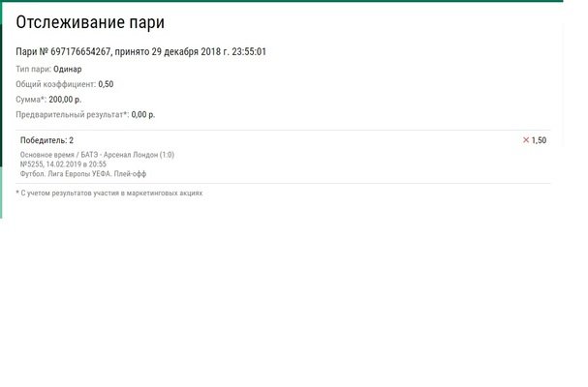Click the event number №5255
The width and height of the screenshot is (588, 387).
tap(32, 164)
